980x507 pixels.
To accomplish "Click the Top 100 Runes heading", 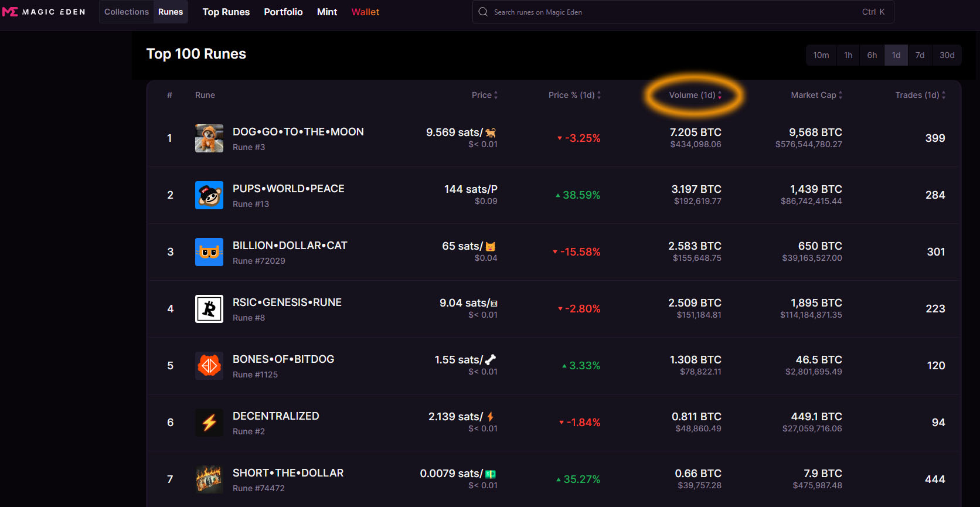I will pos(196,54).
